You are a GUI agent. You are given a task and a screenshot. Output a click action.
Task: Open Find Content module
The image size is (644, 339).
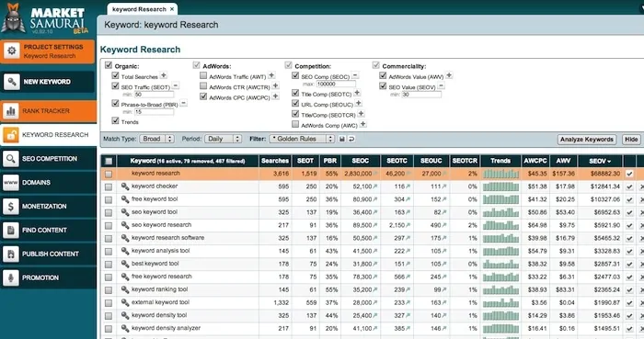pos(49,230)
